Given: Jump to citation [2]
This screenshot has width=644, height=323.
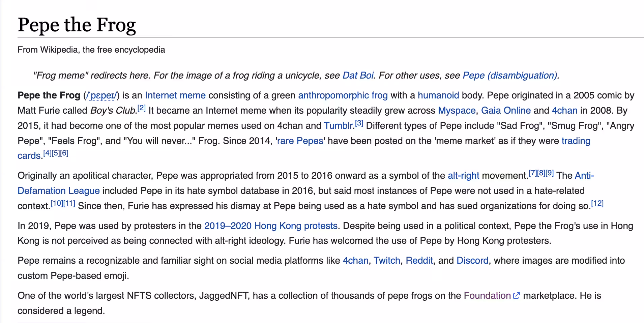Looking at the screenshot, I should [142, 108].
